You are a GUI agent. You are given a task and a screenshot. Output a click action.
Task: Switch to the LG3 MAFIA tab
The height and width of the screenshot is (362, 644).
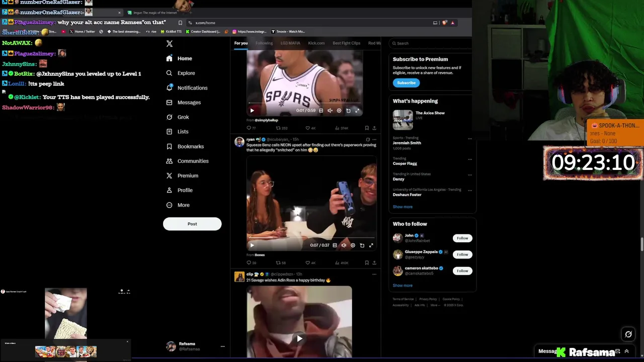[x=290, y=43]
